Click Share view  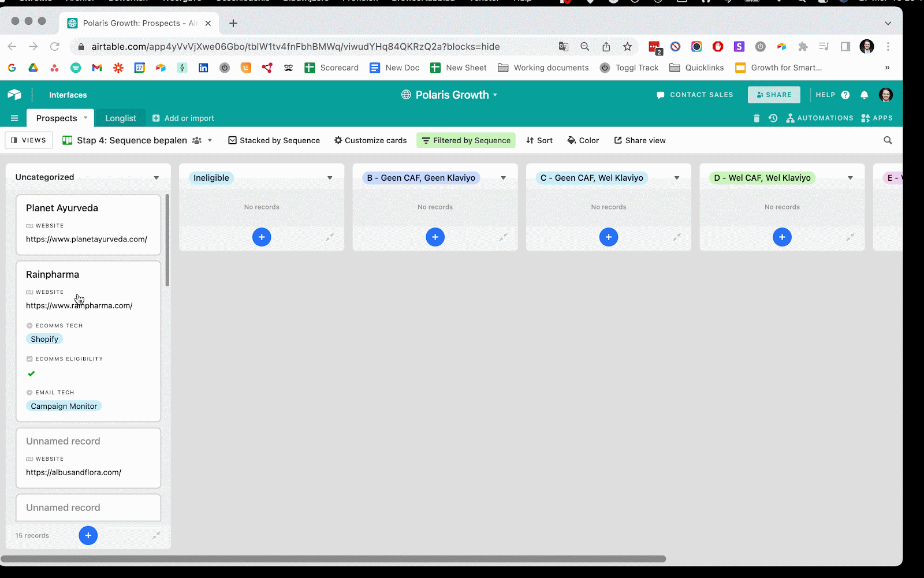[640, 140]
